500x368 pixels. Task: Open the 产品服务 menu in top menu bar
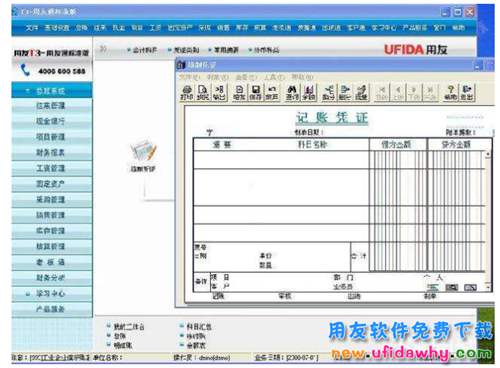click(x=414, y=28)
